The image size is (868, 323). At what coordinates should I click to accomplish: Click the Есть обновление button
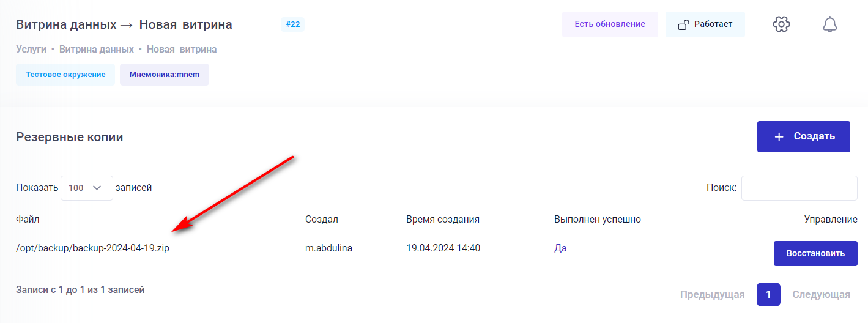[x=609, y=24]
